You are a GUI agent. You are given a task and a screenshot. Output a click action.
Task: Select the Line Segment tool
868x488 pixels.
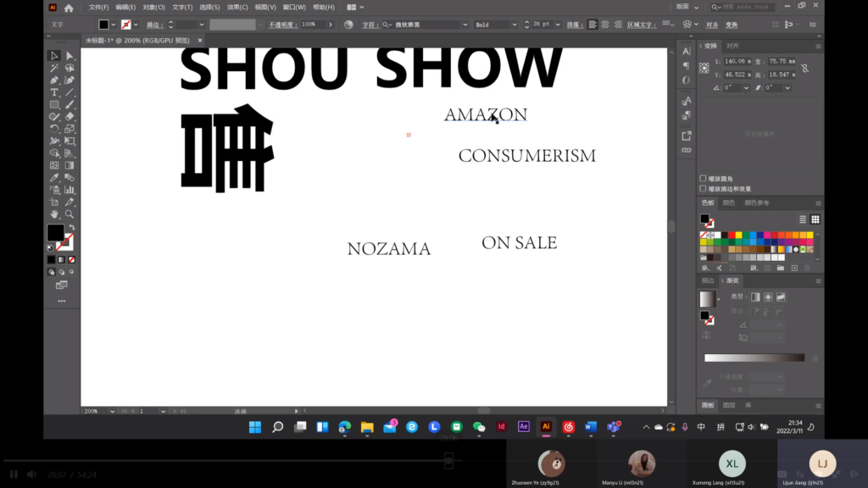tap(70, 92)
